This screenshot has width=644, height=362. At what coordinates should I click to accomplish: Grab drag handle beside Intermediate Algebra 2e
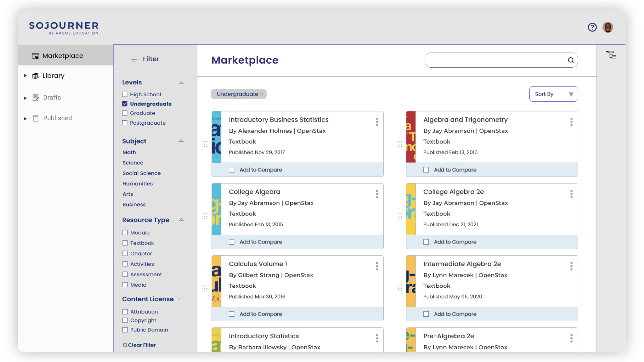400,288
